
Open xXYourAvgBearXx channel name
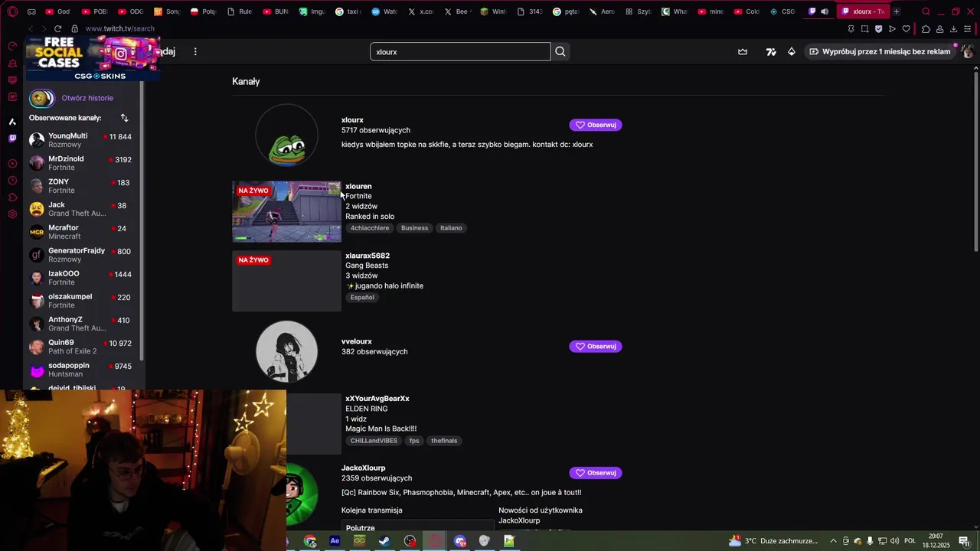point(377,399)
